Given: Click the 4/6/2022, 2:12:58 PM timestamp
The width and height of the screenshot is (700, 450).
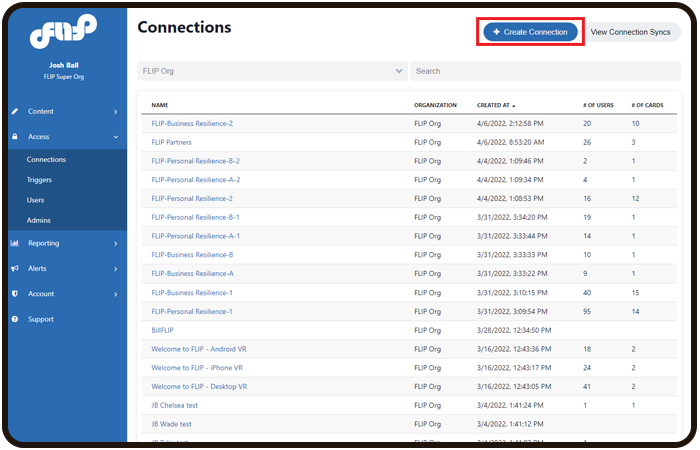Looking at the screenshot, I should pos(510,123).
